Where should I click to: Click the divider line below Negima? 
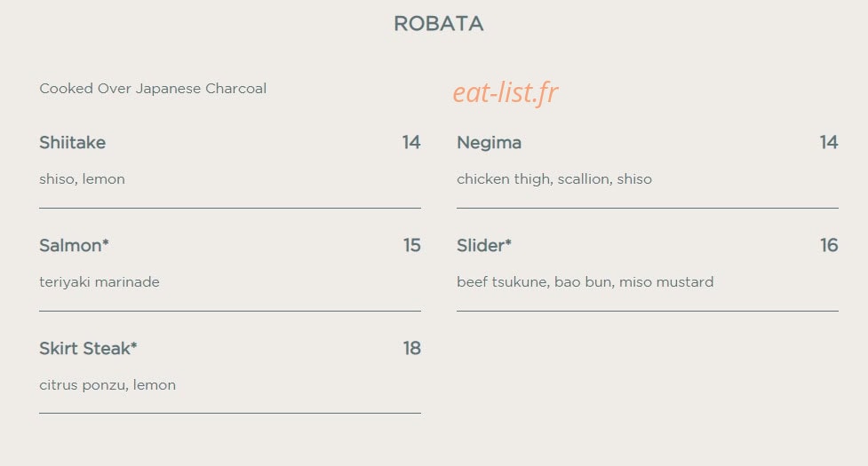tap(647, 208)
